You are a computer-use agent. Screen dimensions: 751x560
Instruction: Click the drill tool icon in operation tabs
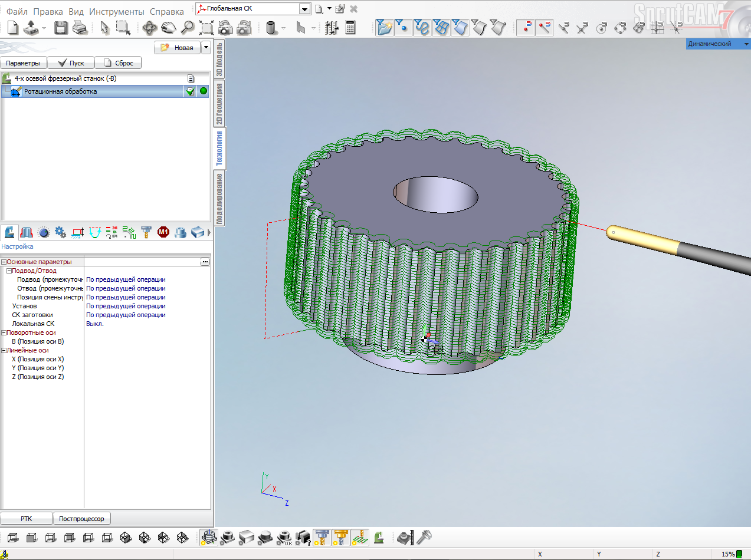coord(146,232)
